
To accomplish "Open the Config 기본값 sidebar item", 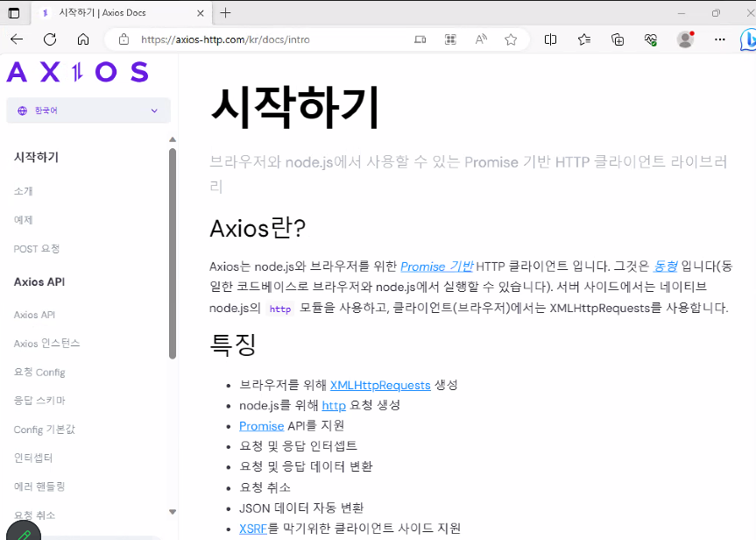I will point(45,430).
